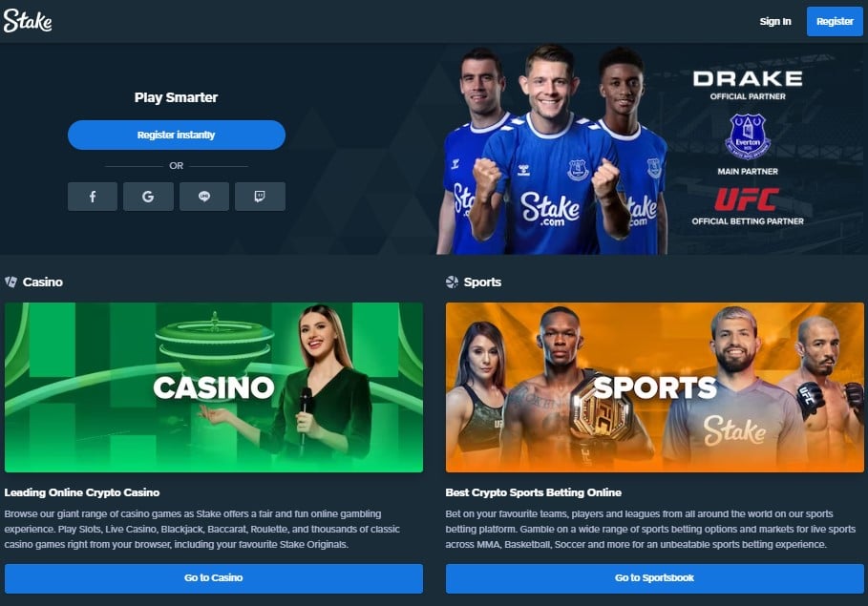Click the Sports ball icon
The image size is (868, 606).
pyautogui.click(x=452, y=282)
